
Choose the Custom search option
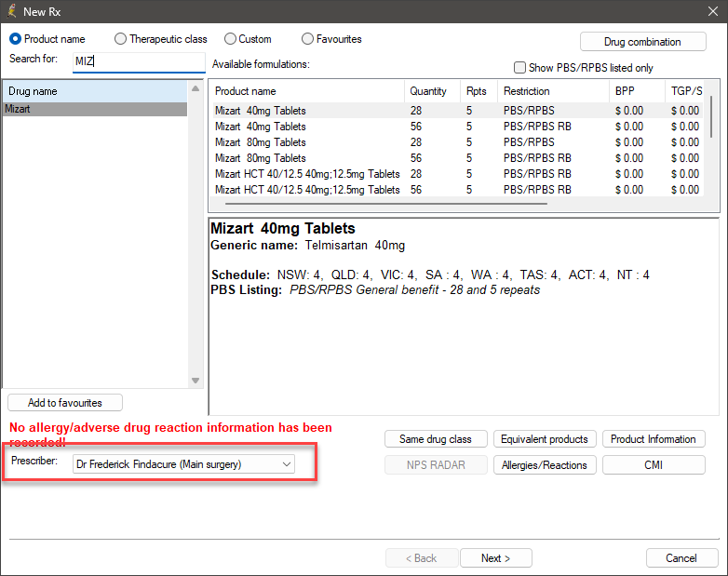click(231, 39)
